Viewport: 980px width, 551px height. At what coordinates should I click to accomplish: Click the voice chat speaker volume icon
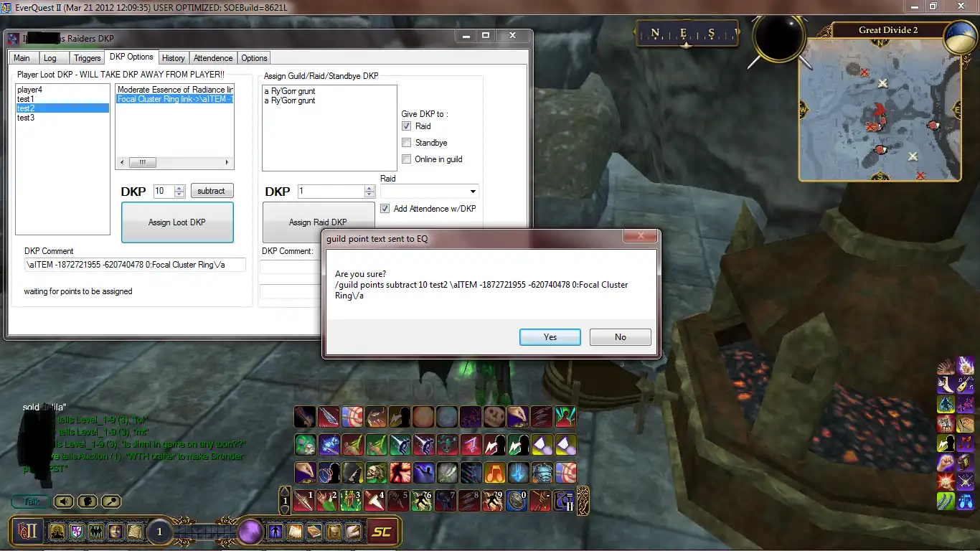click(x=64, y=501)
